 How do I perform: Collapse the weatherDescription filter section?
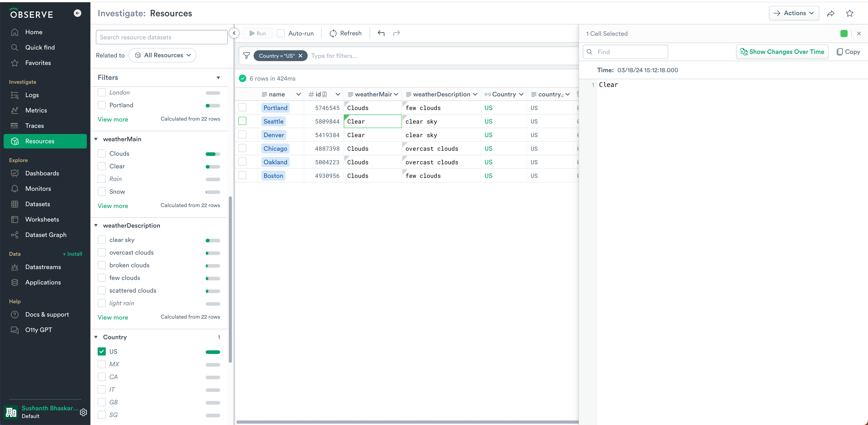96,225
